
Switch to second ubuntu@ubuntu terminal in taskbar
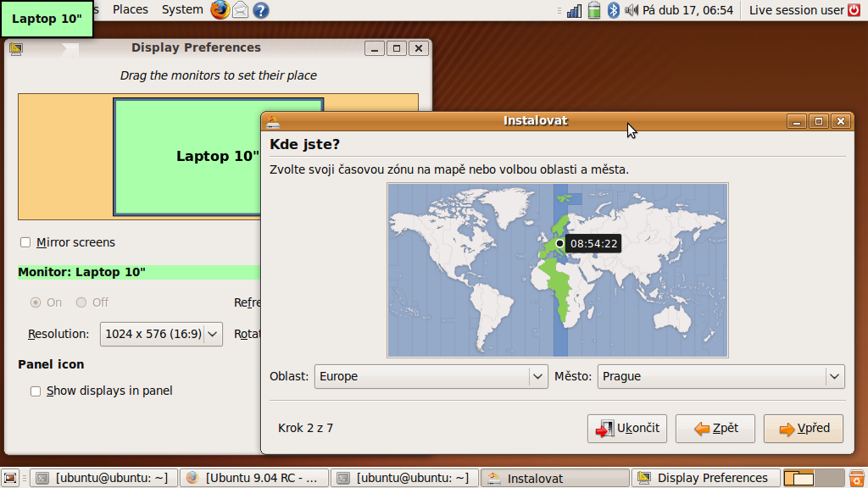[405, 478]
